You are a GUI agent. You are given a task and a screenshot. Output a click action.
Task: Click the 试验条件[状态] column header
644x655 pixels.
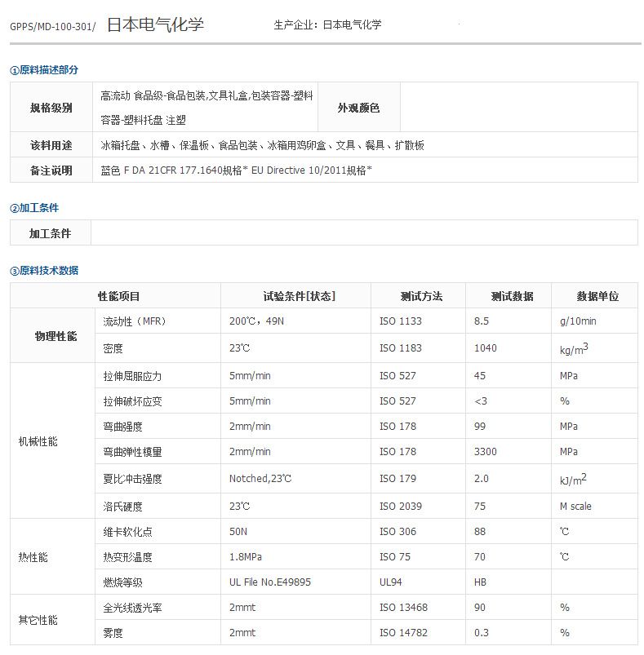coord(295,296)
